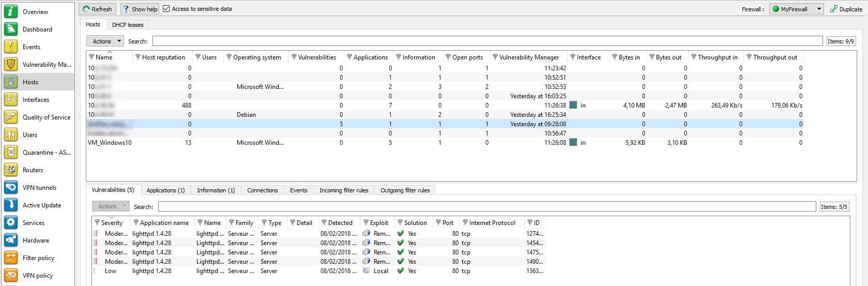Click the hosts Search input field
Screen dimensions: 868x286
(487, 41)
